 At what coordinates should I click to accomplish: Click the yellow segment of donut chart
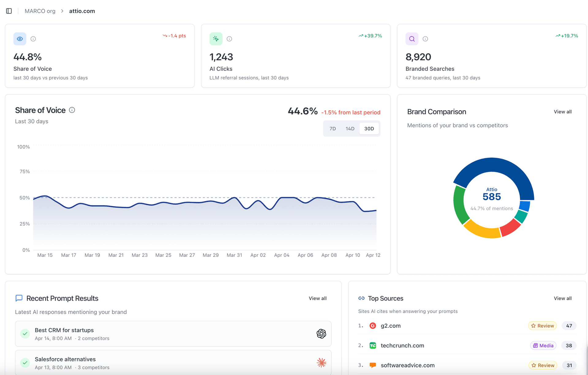click(x=482, y=231)
